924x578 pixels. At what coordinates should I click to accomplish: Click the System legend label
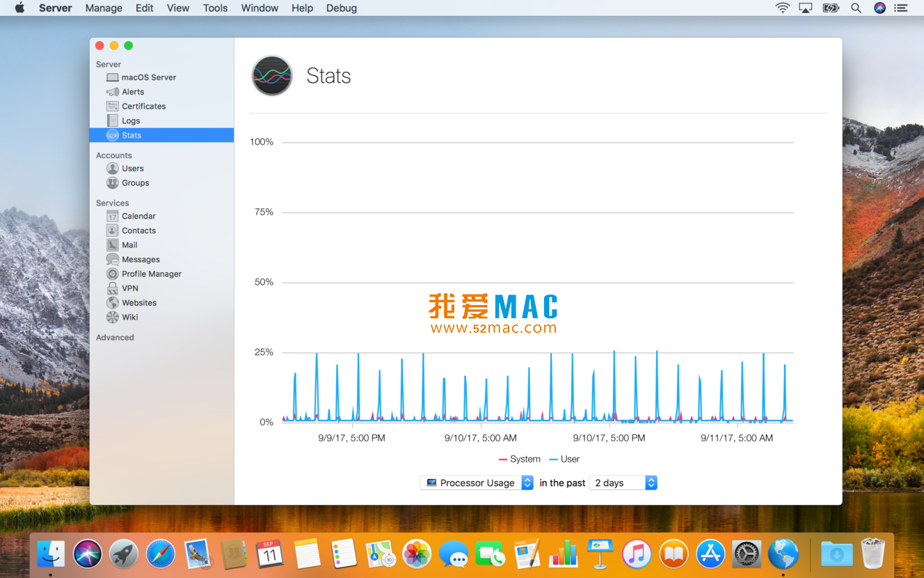click(x=525, y=459)
